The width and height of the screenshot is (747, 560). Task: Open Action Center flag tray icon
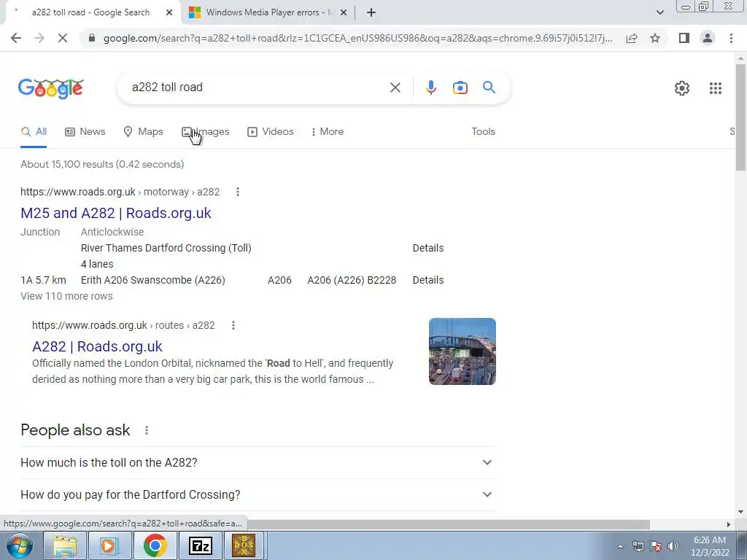click(656, 546)
